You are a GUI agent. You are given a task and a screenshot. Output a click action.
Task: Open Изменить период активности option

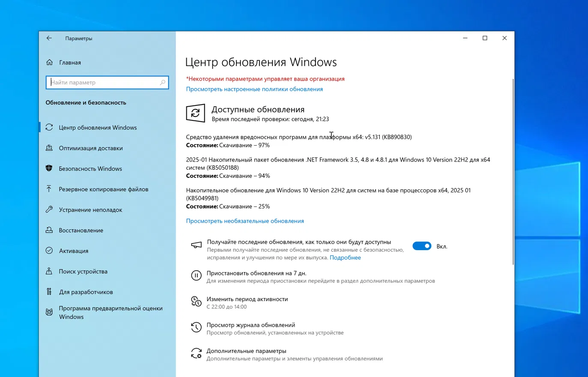click(x=247, y=299)
